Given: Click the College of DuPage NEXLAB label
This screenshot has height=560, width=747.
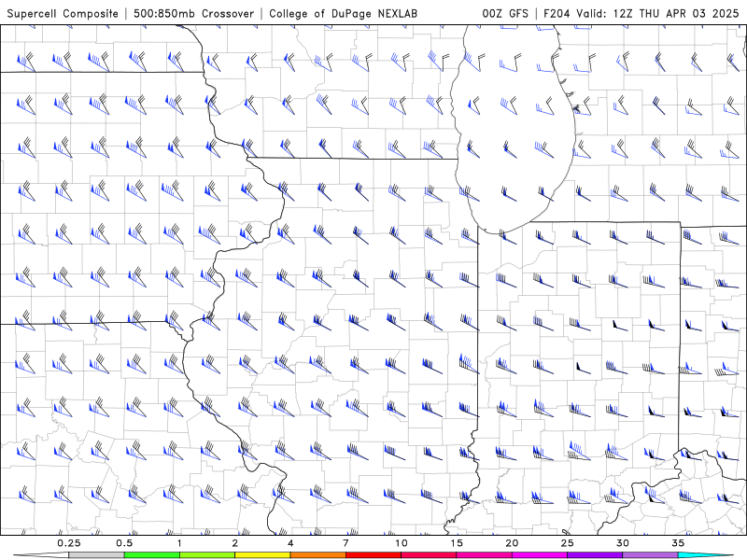Looking at the screenshot, I should pos(343,13).
